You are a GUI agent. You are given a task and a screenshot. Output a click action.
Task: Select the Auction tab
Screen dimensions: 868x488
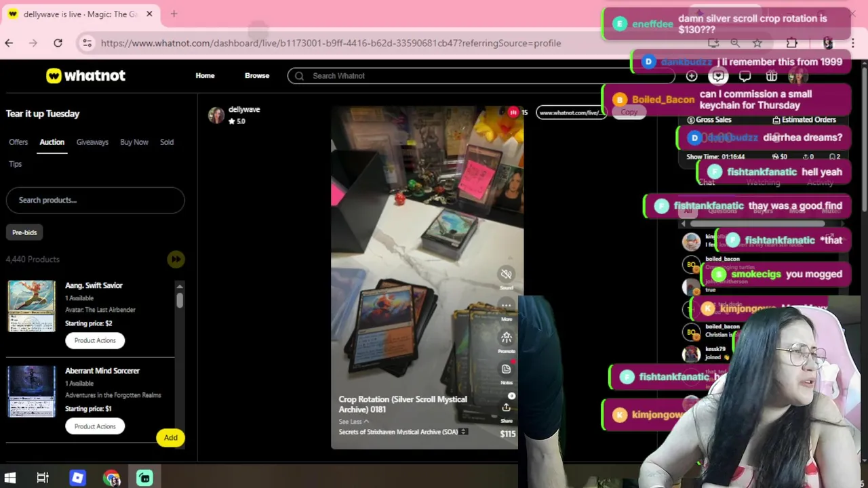coord(52,142)
